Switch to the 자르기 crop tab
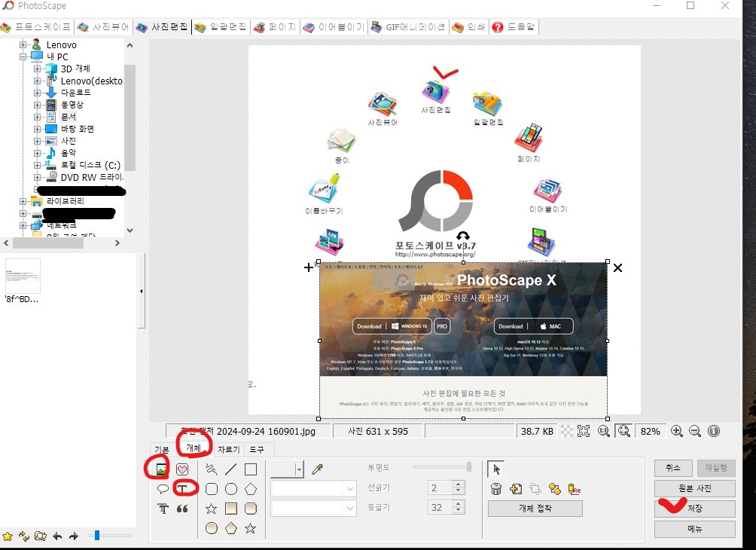This screenshot has width=756, height=550. pyautogui.click(x=229, y=449)
